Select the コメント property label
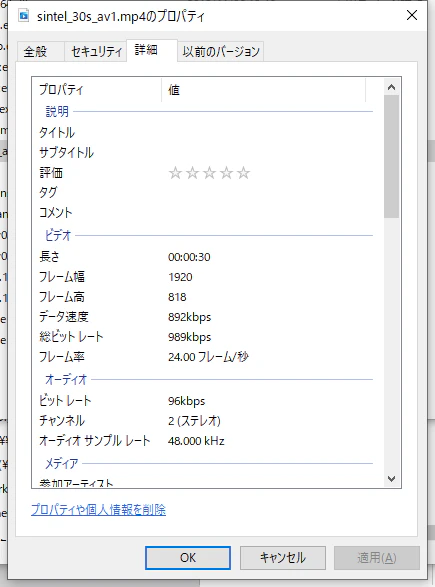 56,213
